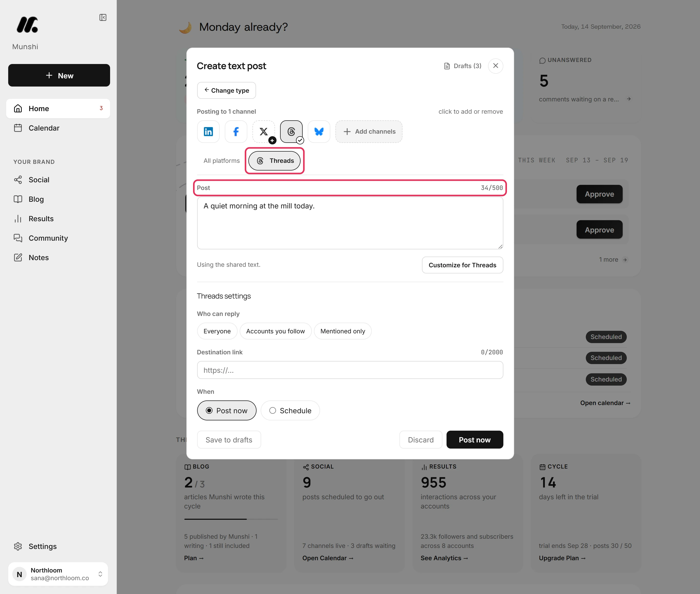Click the Plan link on Blog card
This screenshot has height=594, width=700.
[194, 558]
